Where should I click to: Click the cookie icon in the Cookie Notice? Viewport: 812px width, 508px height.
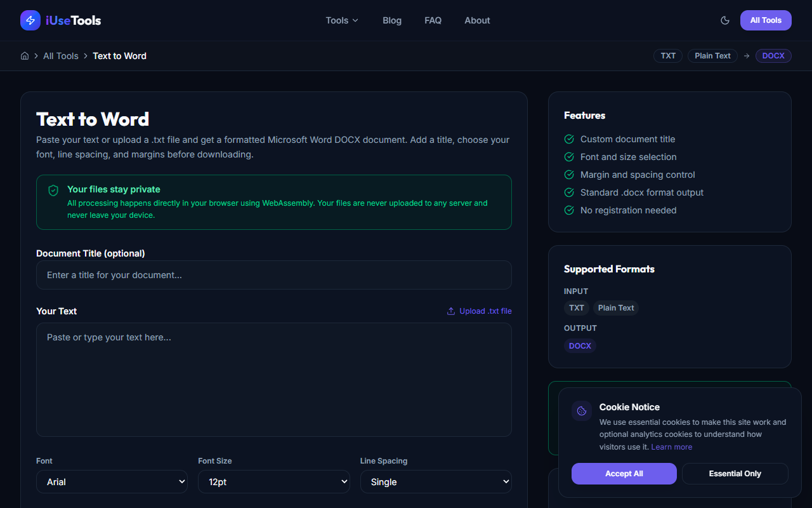(x=581, y=410)
